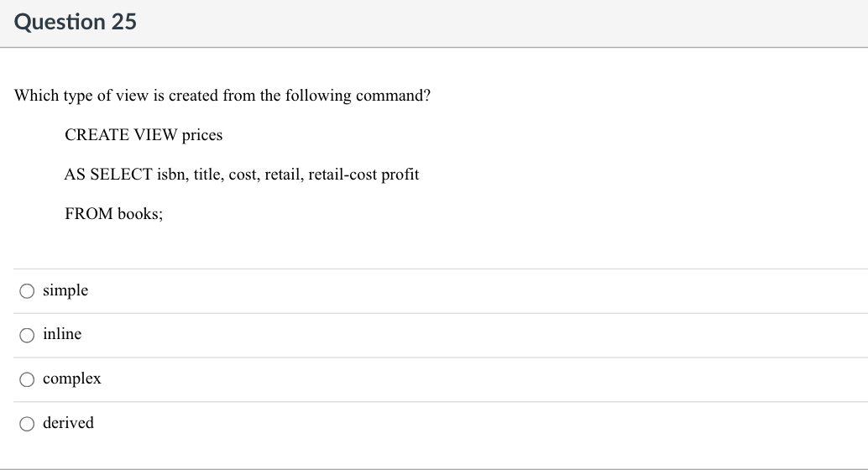Click the 'derived' answer label text

click(68, 423)
